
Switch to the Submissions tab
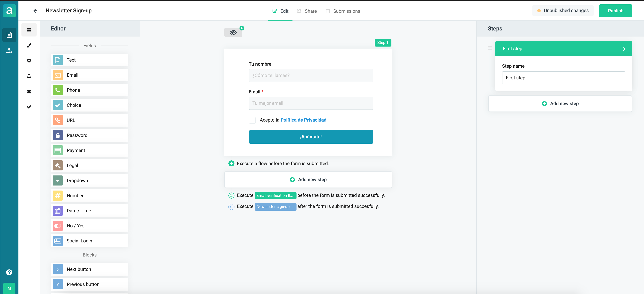click(343, 11)
